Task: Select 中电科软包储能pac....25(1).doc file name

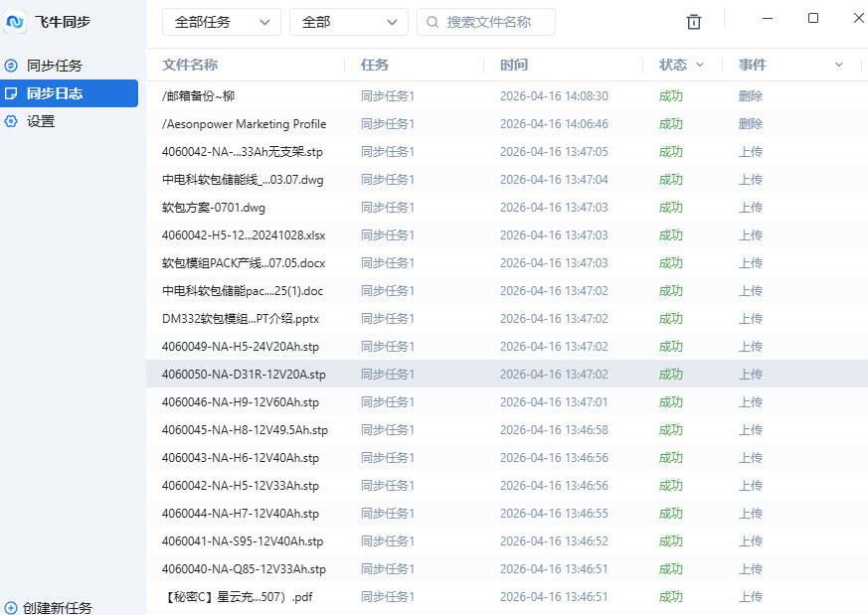Action: click(243, 291)
